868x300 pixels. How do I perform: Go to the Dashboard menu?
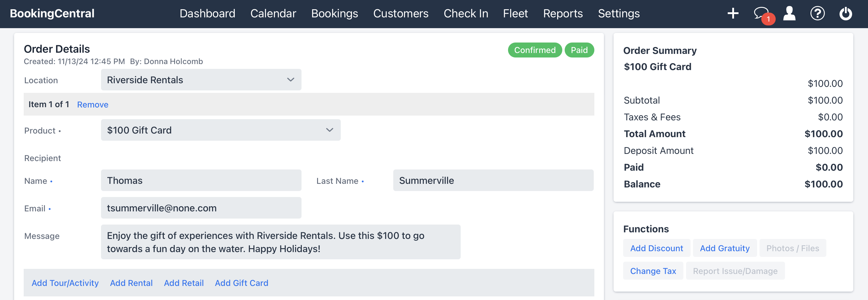[x=207, y=13]
